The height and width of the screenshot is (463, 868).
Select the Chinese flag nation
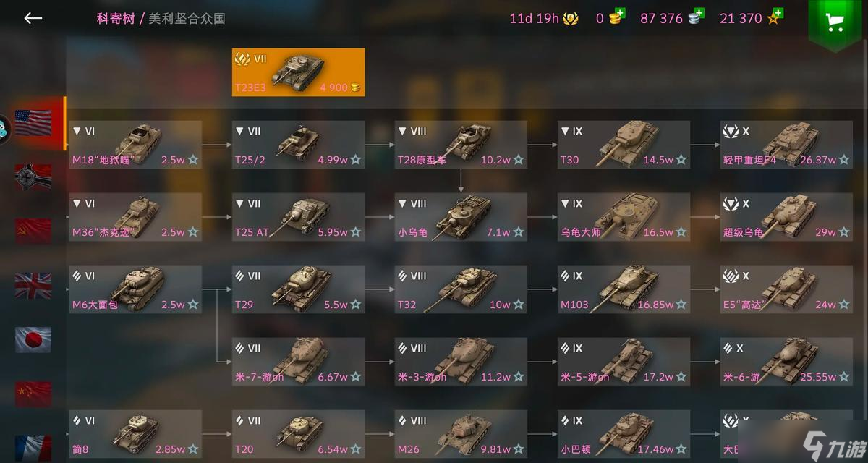click(33, 394)
